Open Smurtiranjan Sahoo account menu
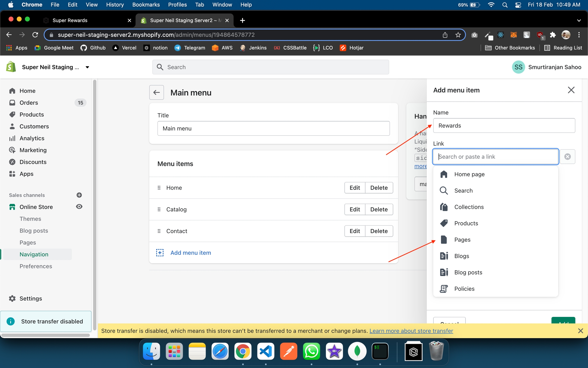588x368 pixels. [547, 67]
